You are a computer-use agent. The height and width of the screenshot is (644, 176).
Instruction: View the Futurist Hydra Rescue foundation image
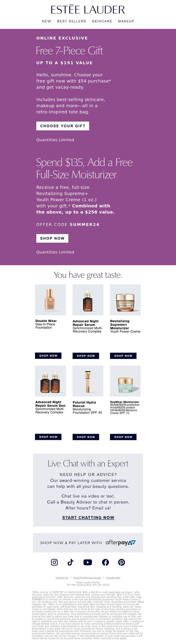click(x=88, y=381)
